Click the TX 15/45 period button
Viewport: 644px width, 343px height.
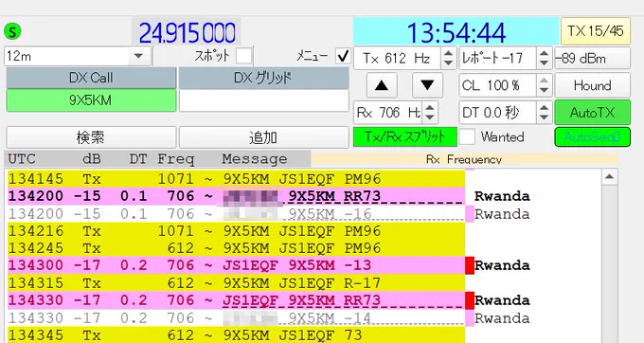[x=595, y=31]
